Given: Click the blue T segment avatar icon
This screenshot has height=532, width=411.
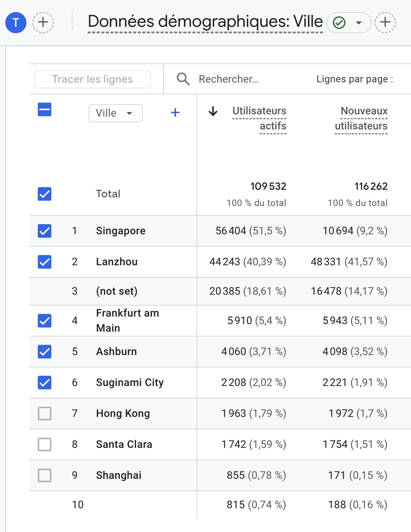Looking at the screenshot, I should click(x=16, y=23).
